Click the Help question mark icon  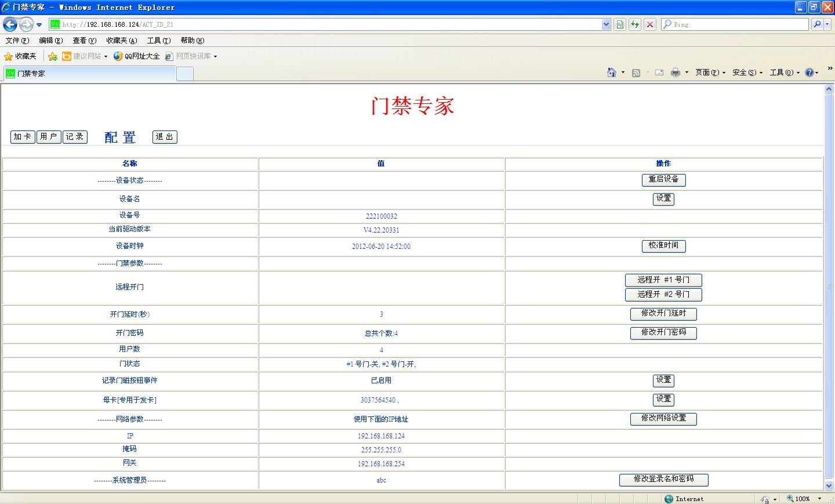[809, 72]
